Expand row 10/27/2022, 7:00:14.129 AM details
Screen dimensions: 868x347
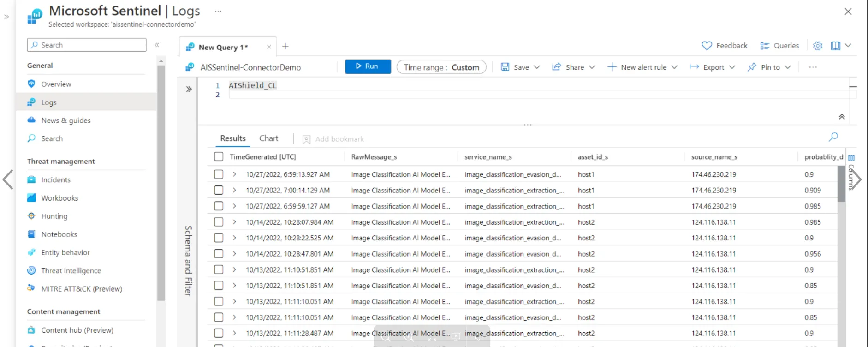coord(234,190)
